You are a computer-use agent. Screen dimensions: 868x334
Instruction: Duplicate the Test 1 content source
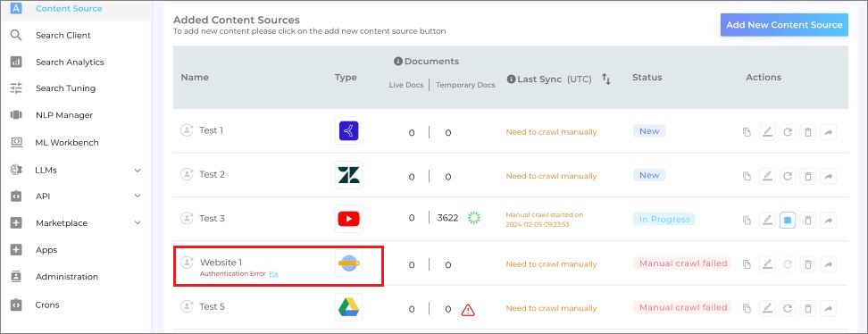pos(747,132)
